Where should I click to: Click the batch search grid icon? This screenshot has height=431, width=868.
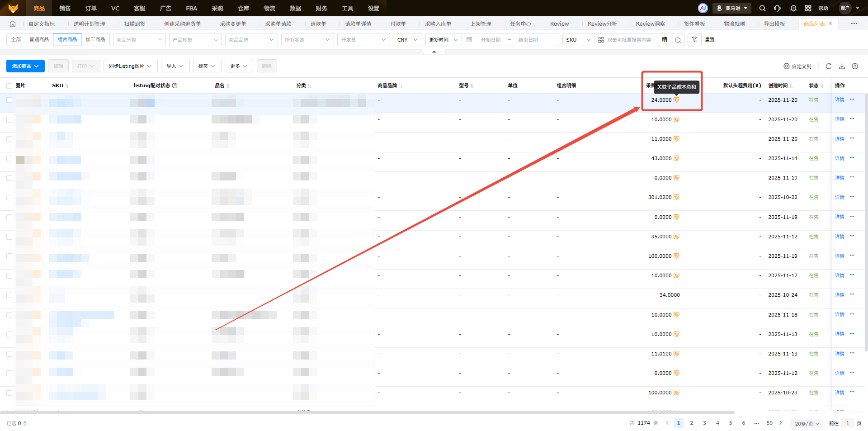pos(601,40)
